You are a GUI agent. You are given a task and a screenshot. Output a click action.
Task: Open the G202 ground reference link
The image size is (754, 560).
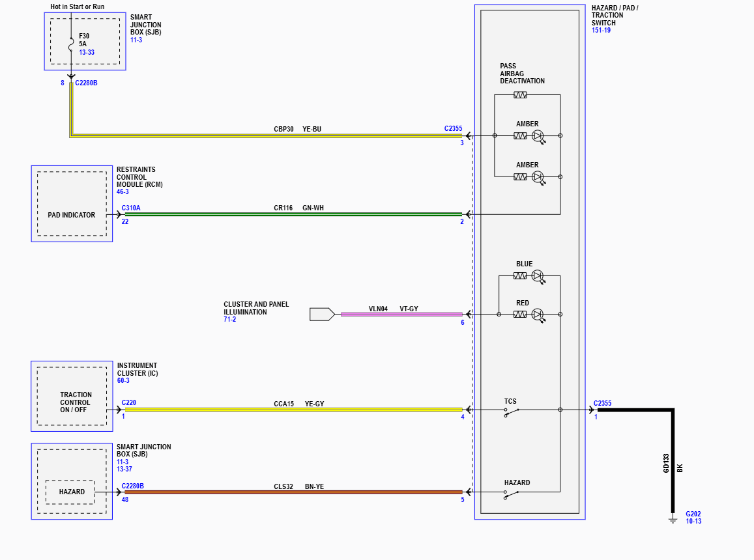[693, 514]
